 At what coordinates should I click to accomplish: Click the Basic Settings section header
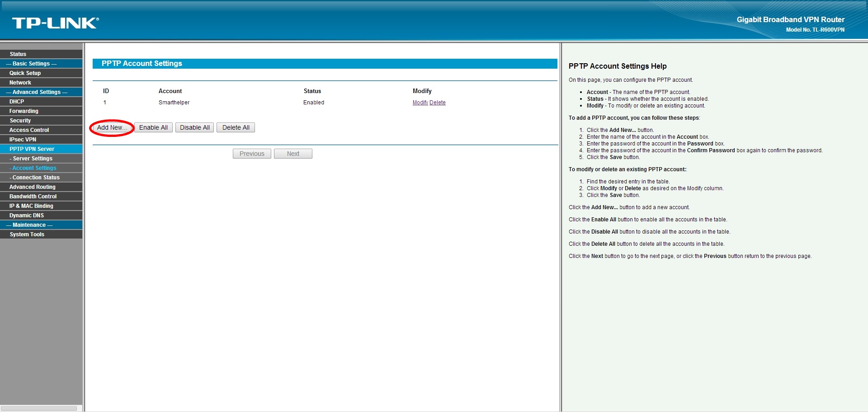(41, 63)
